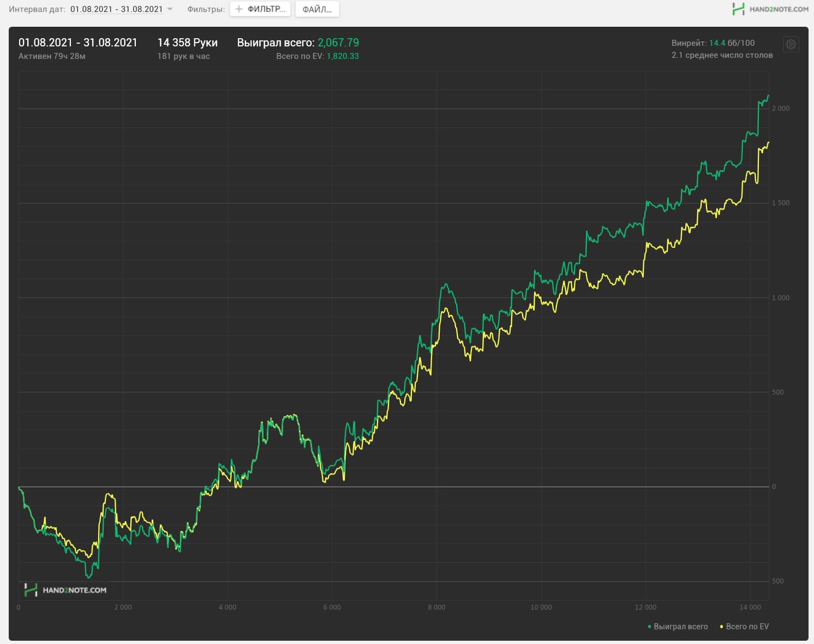
Task: Open the chart settings gear icon
Action: tap(791, 45)
